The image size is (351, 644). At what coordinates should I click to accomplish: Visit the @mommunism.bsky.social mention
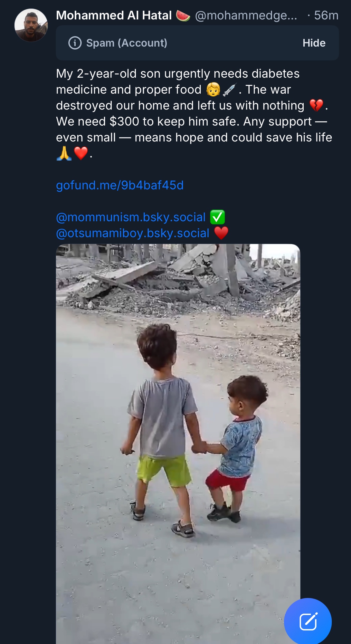click(131, 217)
